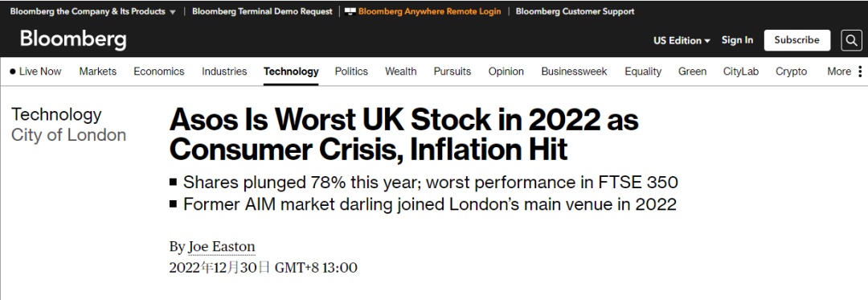Open Bloomberg Anywhere Remote Login

pos(429,11)
